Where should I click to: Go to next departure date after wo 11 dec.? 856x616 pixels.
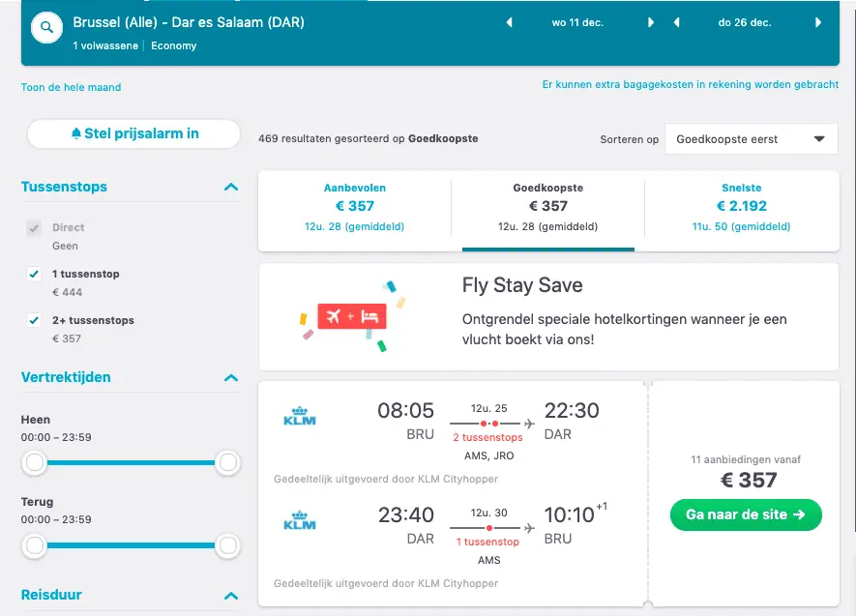(x=650, y=22)
